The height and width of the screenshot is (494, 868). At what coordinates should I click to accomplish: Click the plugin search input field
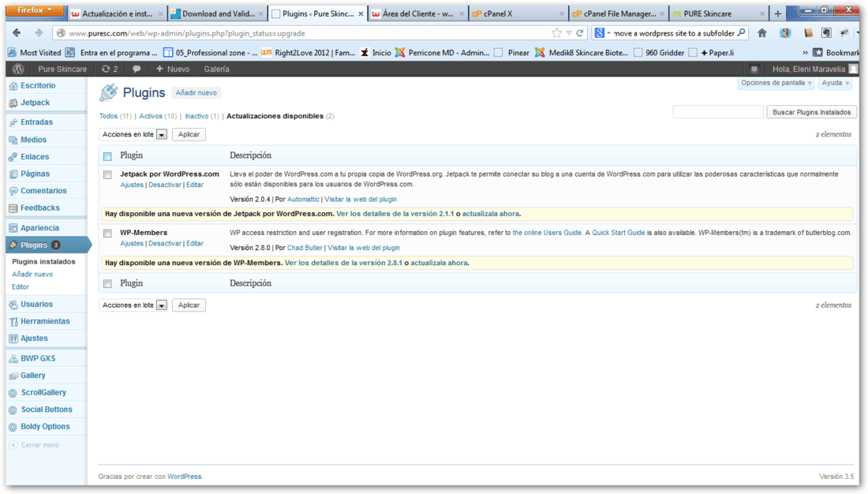pyautogui.click(x=718, y=112)
